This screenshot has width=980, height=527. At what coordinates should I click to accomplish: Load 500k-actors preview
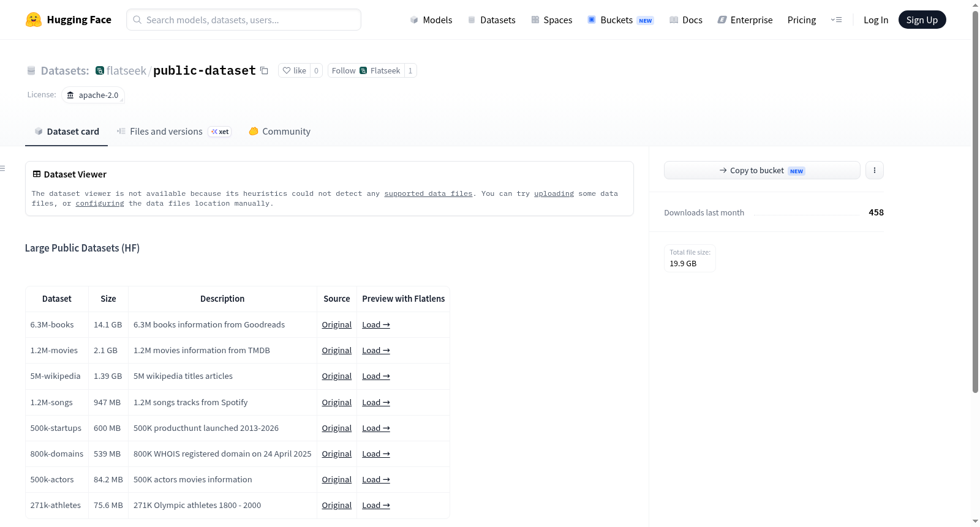[376, 479]
